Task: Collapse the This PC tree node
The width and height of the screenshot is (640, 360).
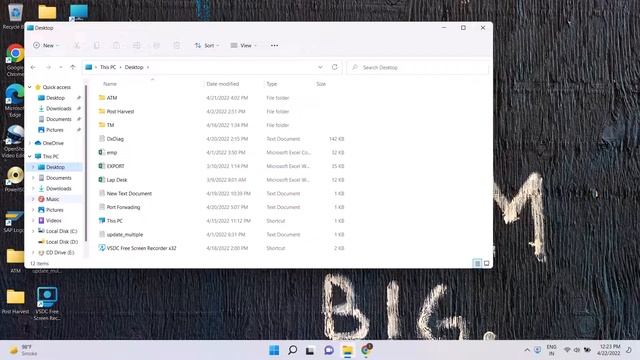Action: click(x=29, y=156)
